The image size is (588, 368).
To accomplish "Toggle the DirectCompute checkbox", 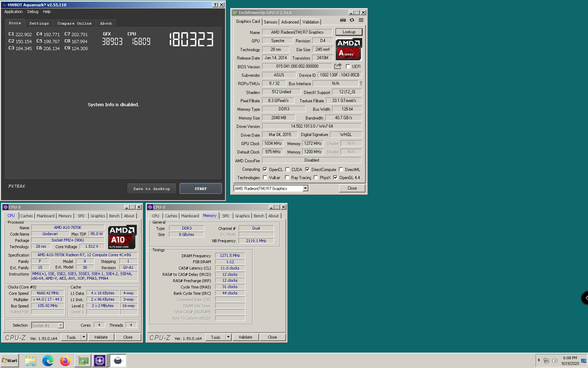I will pos(307,169).
